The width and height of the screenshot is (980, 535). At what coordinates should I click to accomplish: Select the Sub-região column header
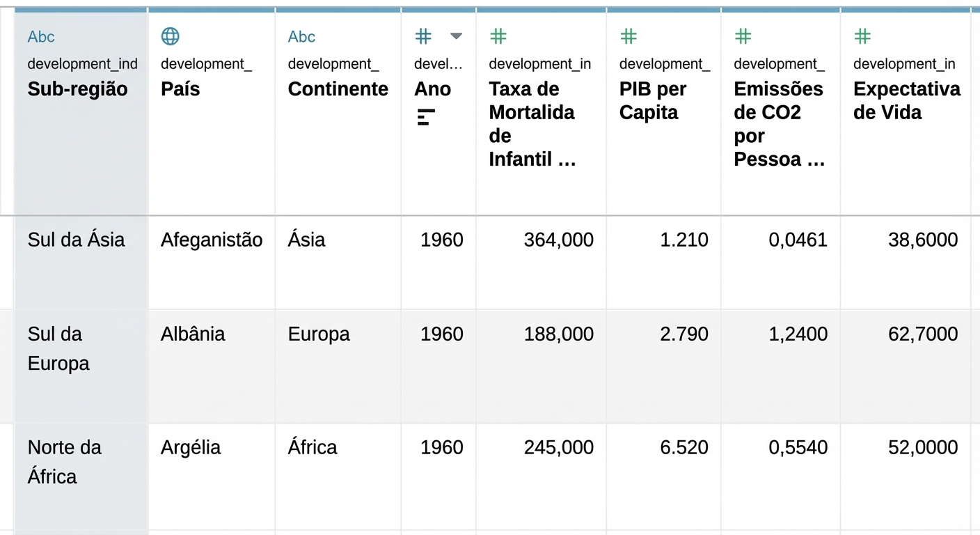click(77, 89)
